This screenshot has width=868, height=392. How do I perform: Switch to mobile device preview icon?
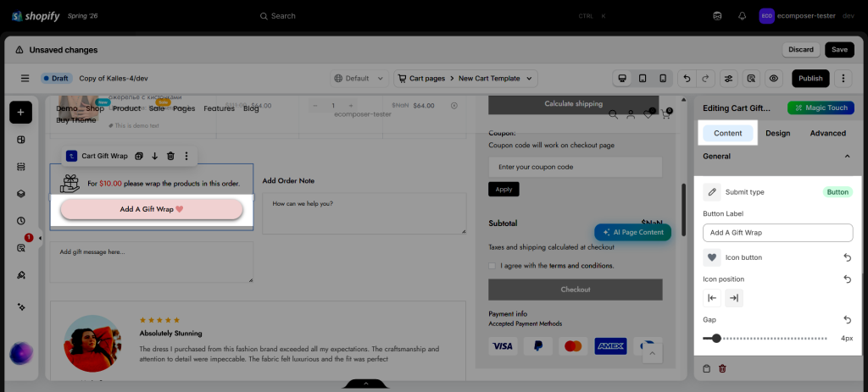(663, 79)
